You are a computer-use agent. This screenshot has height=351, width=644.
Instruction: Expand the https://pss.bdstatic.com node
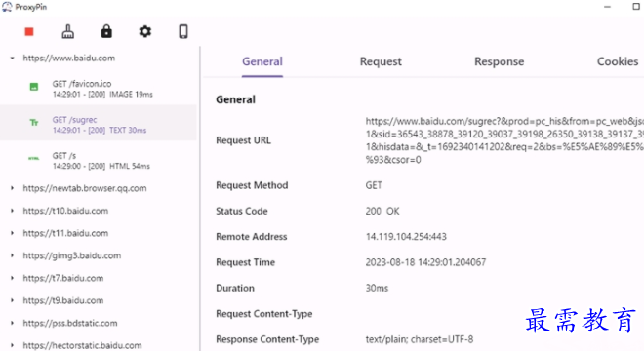pos(13,323)
